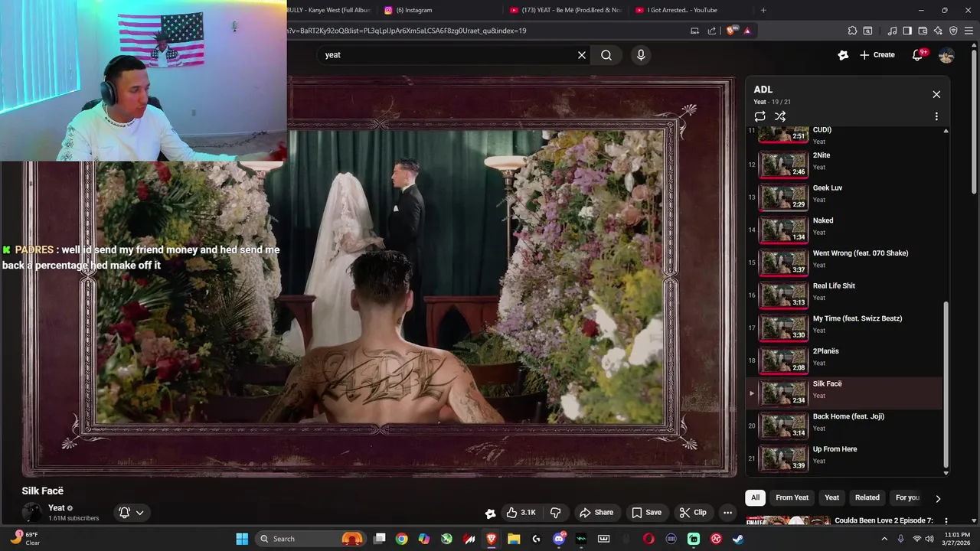Play Went Wrong (feat. 070 Shake)

tap(844, 262)
